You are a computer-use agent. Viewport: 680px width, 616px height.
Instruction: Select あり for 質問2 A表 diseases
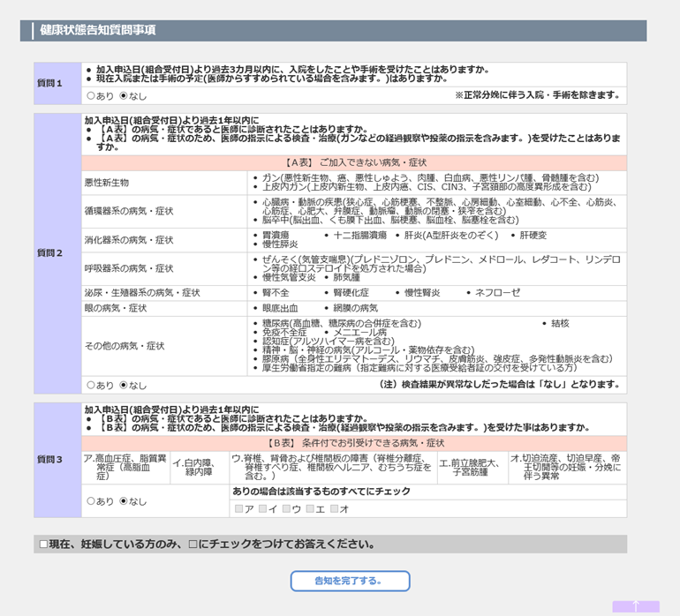(91, 386)
